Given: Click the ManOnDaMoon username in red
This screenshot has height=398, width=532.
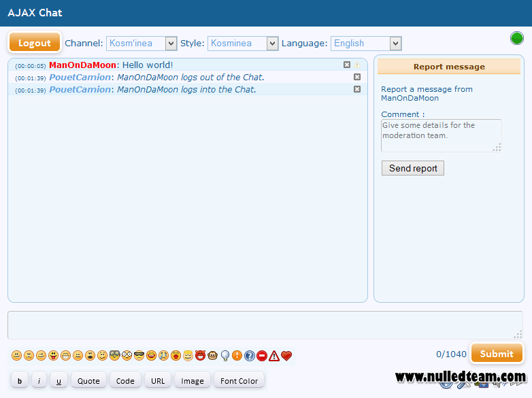Looking at the screenshot, I should 82,65.
